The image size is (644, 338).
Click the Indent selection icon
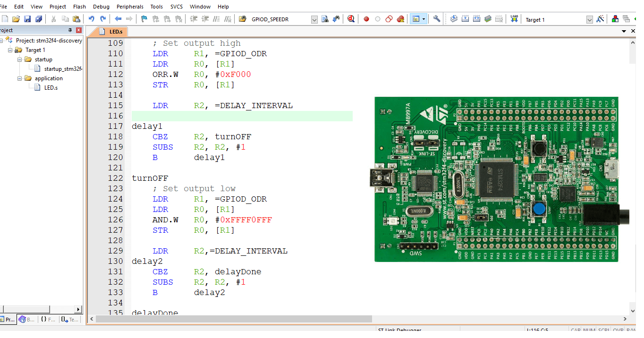click(194, 19)
